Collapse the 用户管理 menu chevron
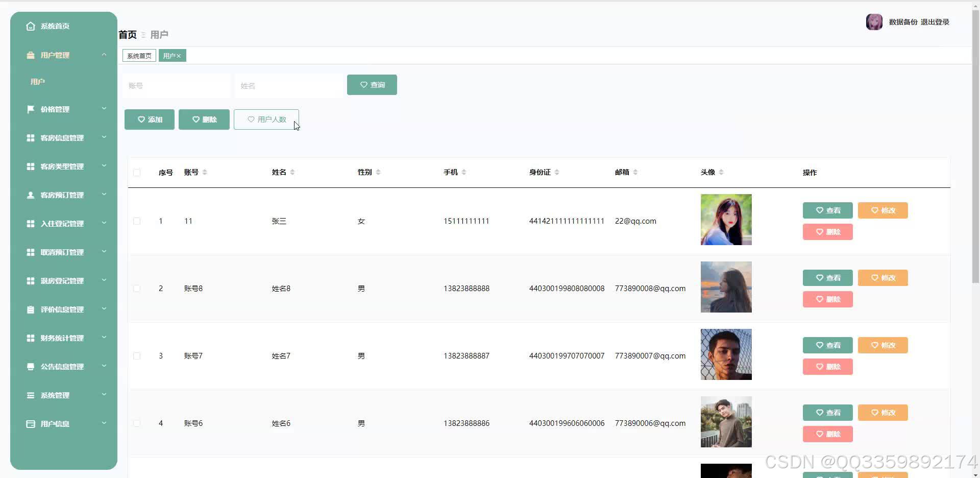Image resolution: width=980 pixels, height=478 pixels. point(104,55)
